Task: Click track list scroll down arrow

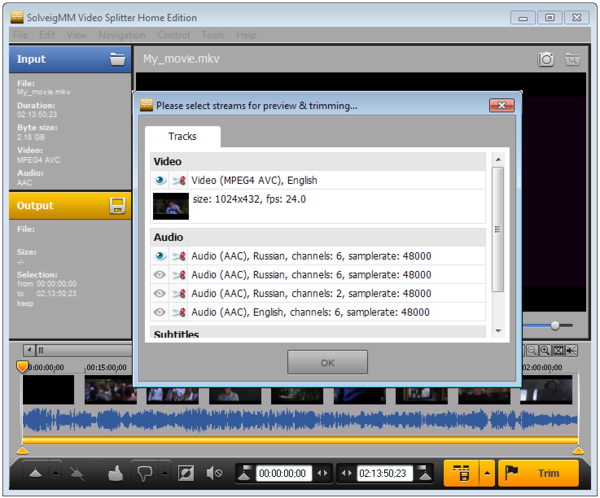Action: coord(498,331)
